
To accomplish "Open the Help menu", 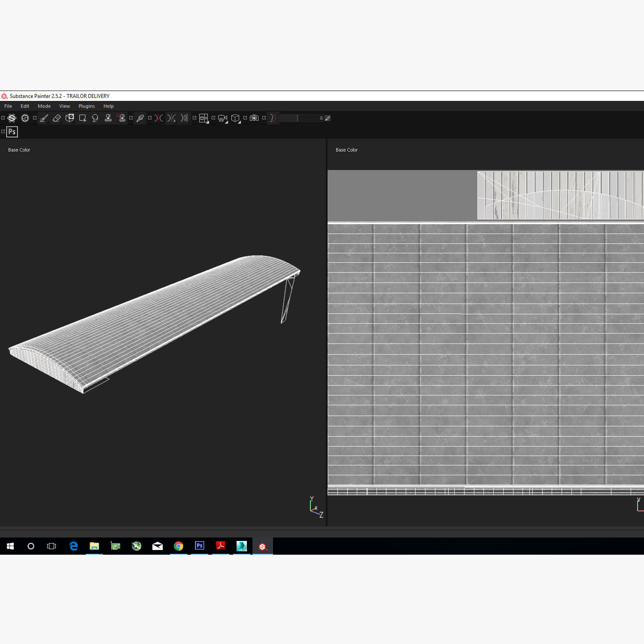I will pos(109,106).
